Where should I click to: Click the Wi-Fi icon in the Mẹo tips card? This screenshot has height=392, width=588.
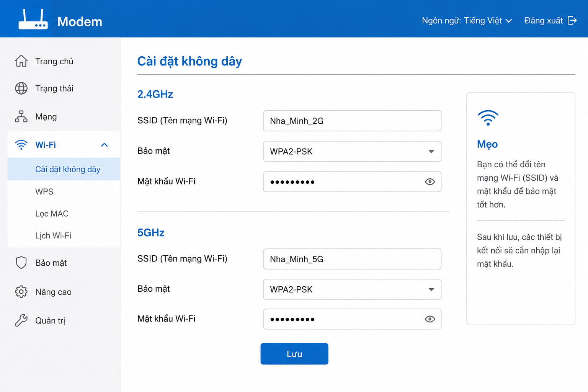pyautogui.click(x=488, y=118)
